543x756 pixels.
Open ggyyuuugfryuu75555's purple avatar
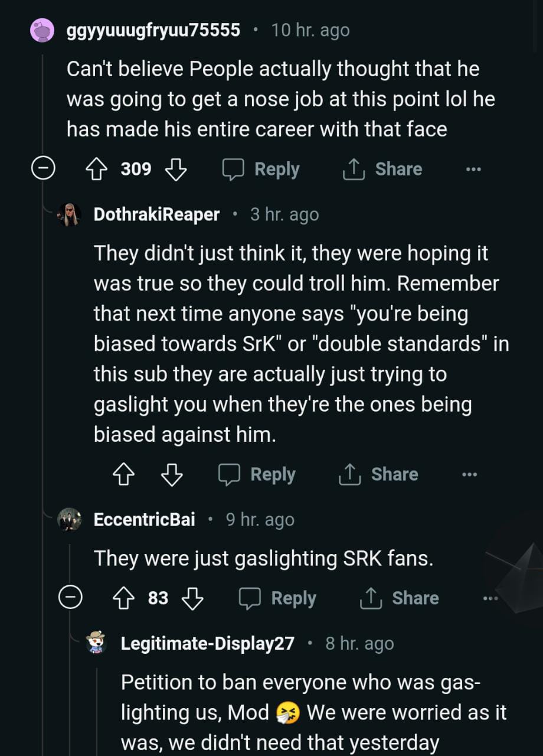42,30
